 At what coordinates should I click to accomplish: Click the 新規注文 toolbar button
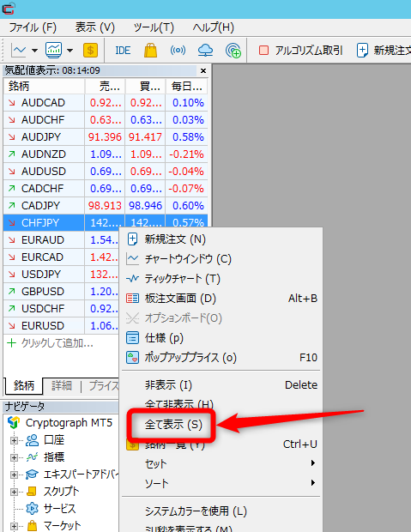coord(384,51)
